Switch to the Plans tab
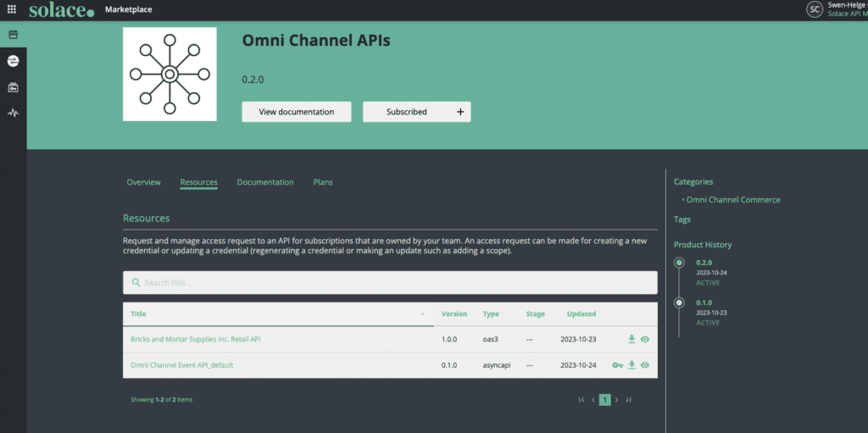The height and width of the screenshot is (433, 868). (323, 182)
